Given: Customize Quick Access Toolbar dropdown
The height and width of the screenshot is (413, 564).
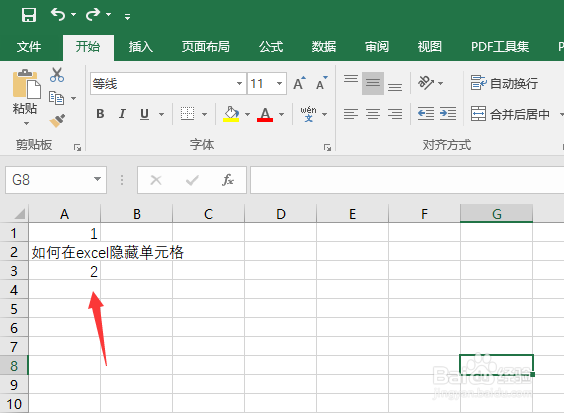Looking at the screenshot, I should pyautogui.click(x=127, y=16).
